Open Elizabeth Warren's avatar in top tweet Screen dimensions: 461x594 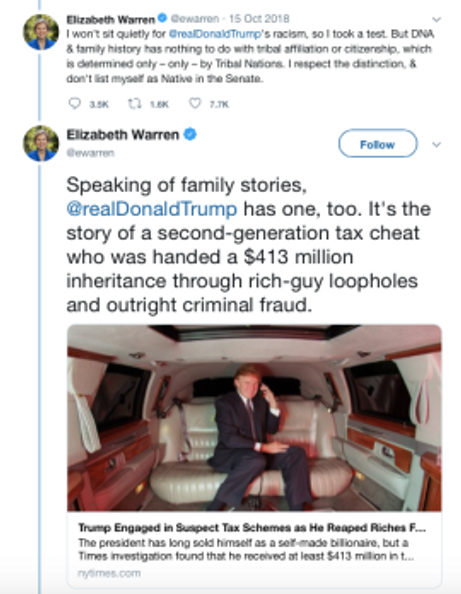point(41,32)
